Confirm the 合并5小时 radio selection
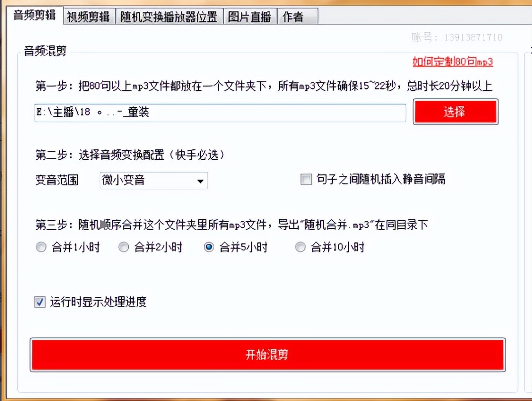 point(208,247)
